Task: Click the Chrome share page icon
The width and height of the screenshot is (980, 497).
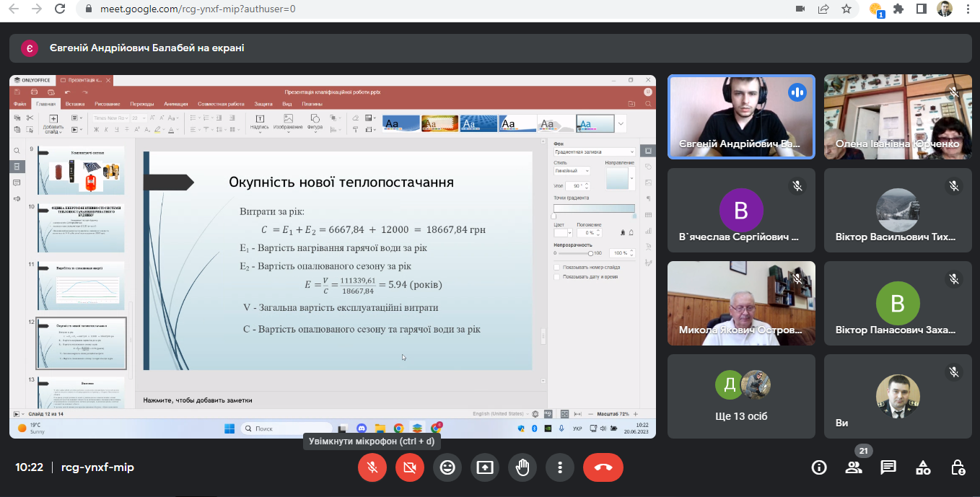Action: point(823,9)
